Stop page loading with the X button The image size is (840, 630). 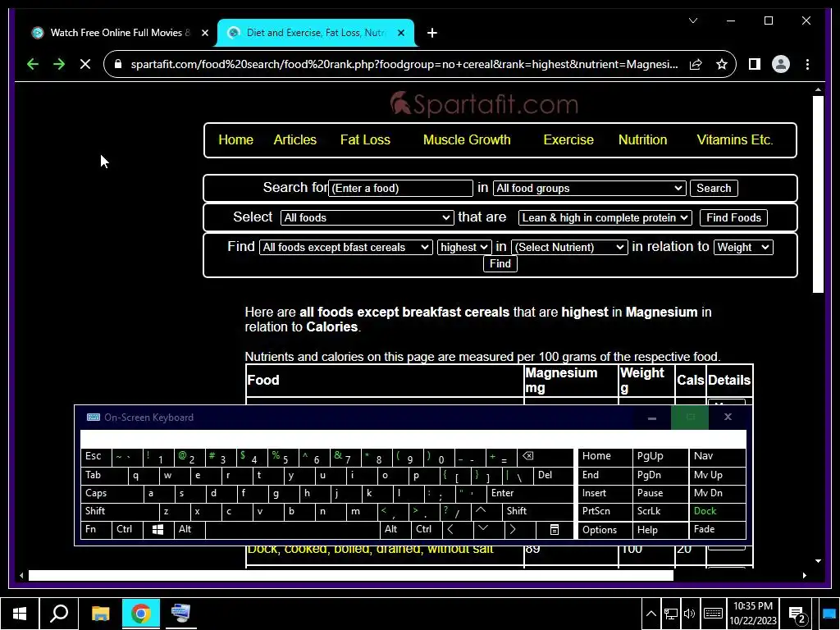[85, 64]
